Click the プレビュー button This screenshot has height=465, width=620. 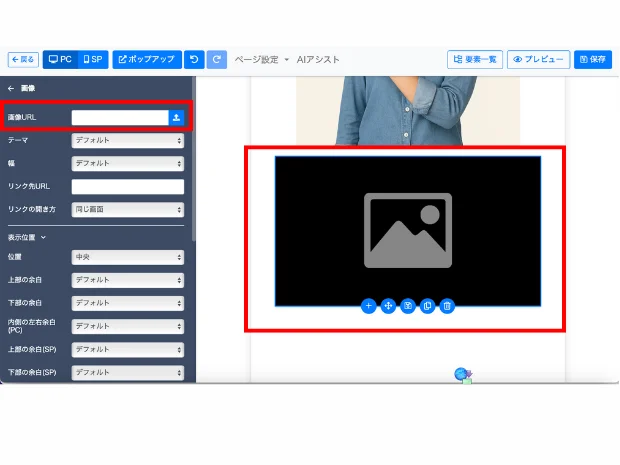[x=538, y=59]
